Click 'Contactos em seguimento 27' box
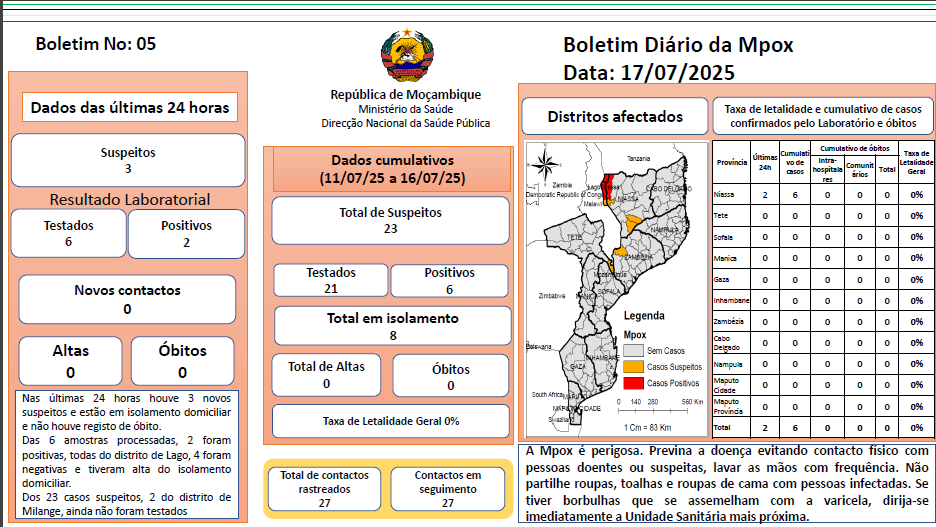 tap(448, 489)
